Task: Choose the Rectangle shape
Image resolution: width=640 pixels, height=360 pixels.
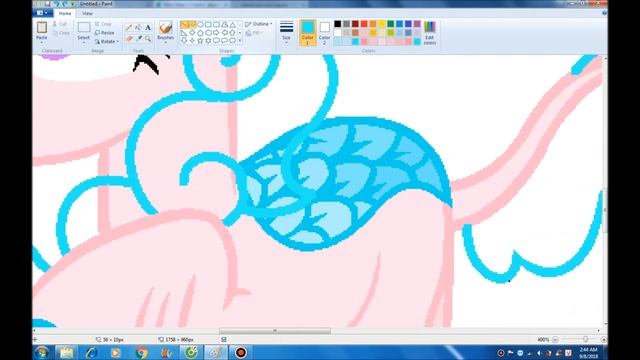Action: point(208,25)
